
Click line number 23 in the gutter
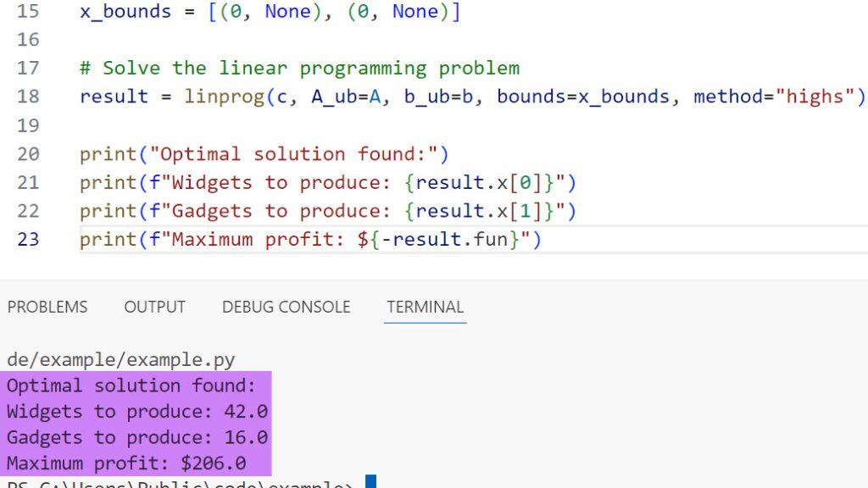click(28, 240)
